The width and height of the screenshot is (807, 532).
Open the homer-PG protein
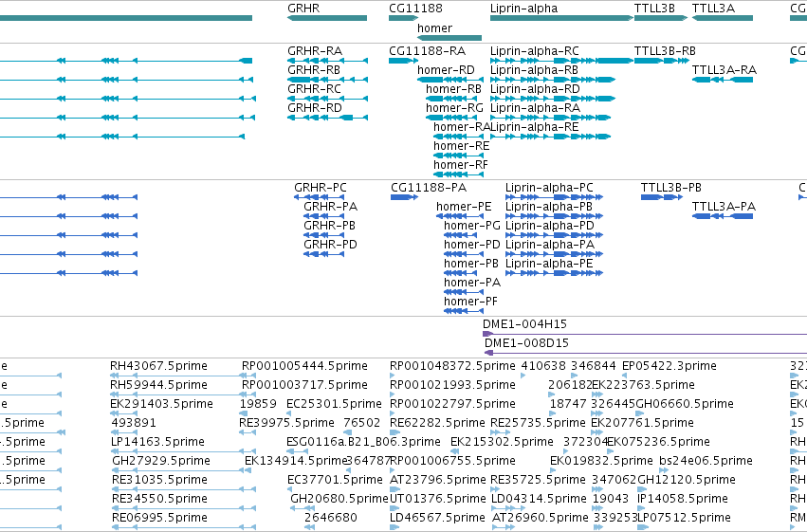pyautogui.click(x=463, y=235)
